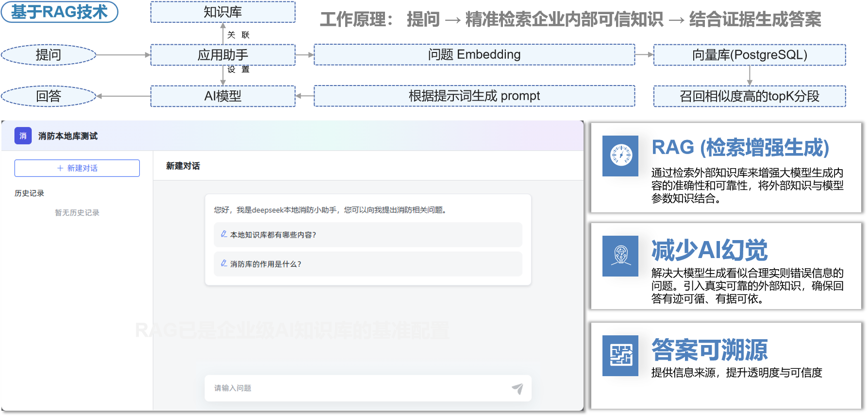The height and width of the screenshot is (416, 868).
Task: Click the 应用助手 flow node
Action: tap(223, 55)
